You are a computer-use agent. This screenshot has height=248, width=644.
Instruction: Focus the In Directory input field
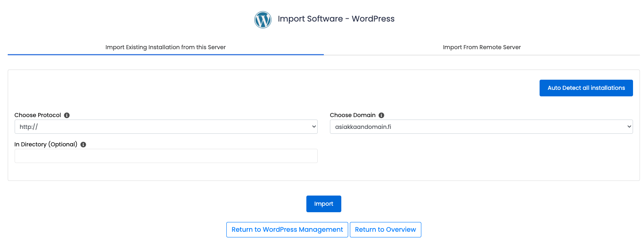[x=166, y=156]
